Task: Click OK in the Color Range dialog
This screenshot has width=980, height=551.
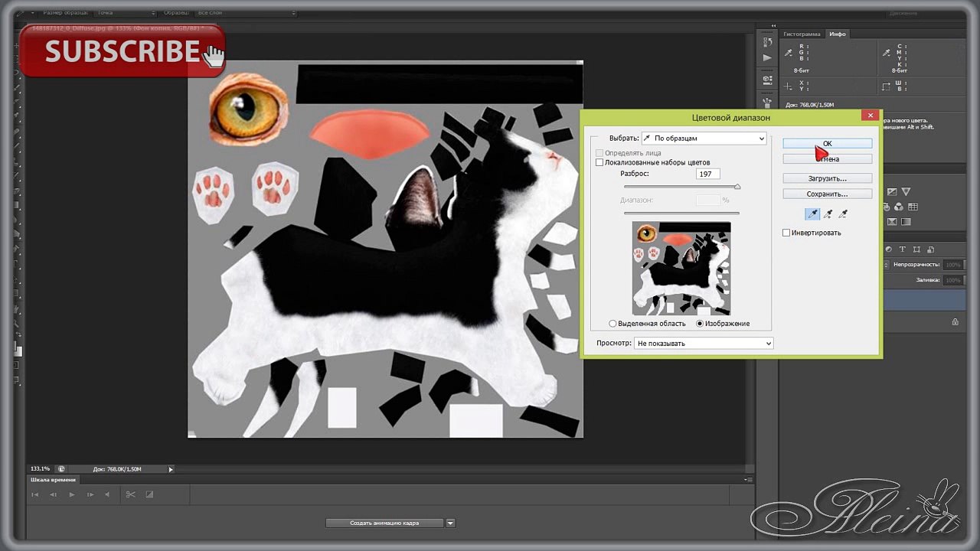Action: point(827,144)
